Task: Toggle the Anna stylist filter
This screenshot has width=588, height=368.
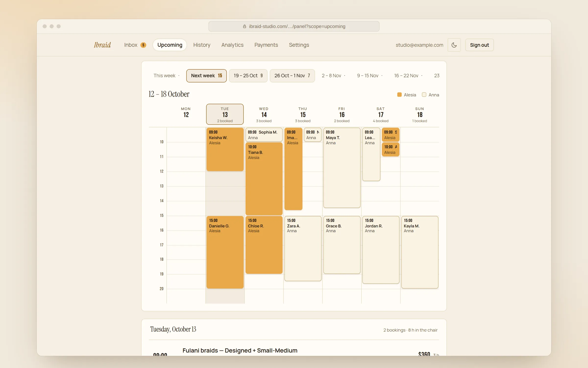Action: (430, 95)
